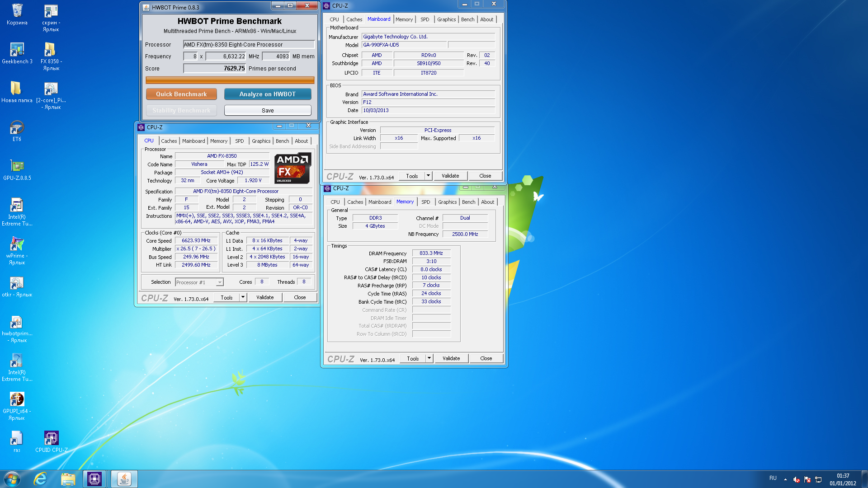Viewport: 868px width, 488px height.
Task: Expand the Tools arrow in the Mainboard window
Action: pos(428,176)
